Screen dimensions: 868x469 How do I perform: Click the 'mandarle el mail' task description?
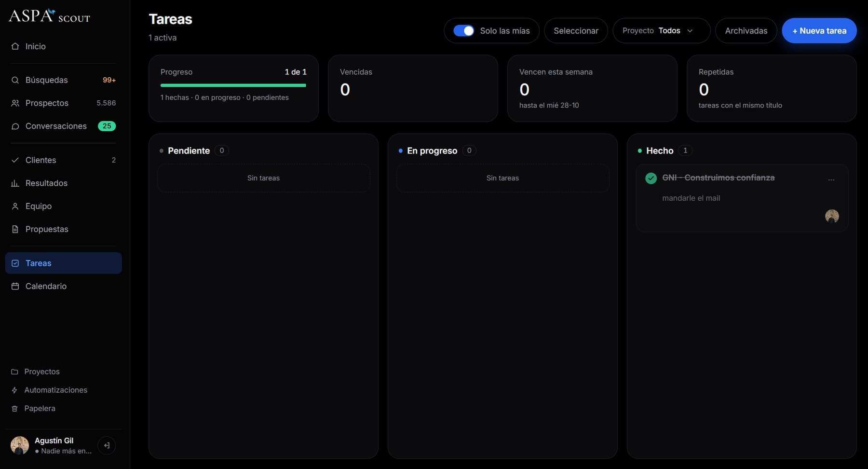click(691, 198)
